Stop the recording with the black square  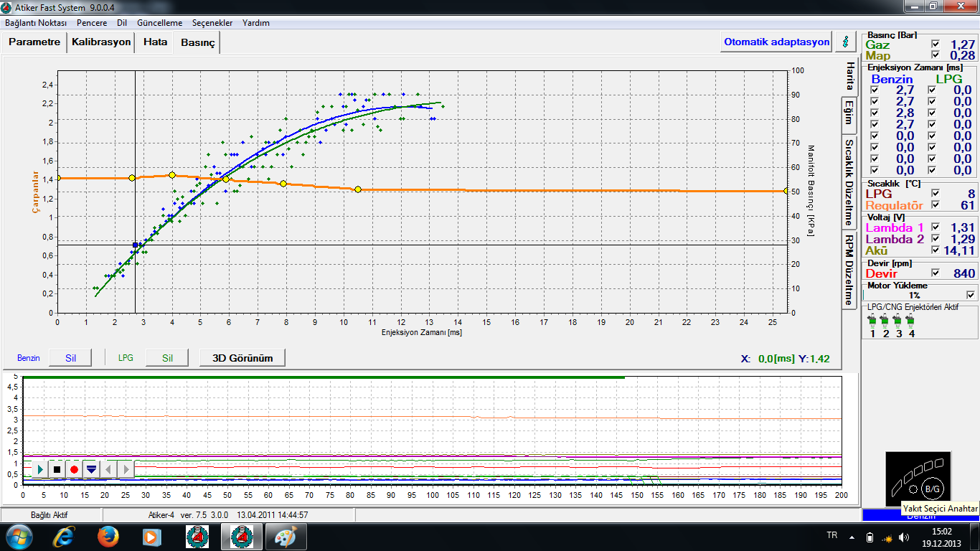point(57,469)
